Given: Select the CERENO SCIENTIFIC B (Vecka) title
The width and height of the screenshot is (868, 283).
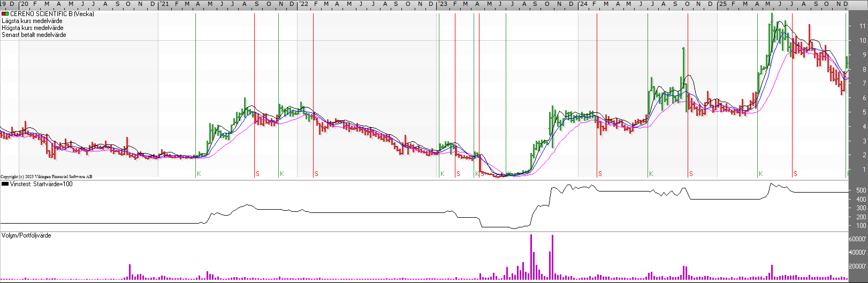Looking at the screenshot, I should click(x=52, y=14).
